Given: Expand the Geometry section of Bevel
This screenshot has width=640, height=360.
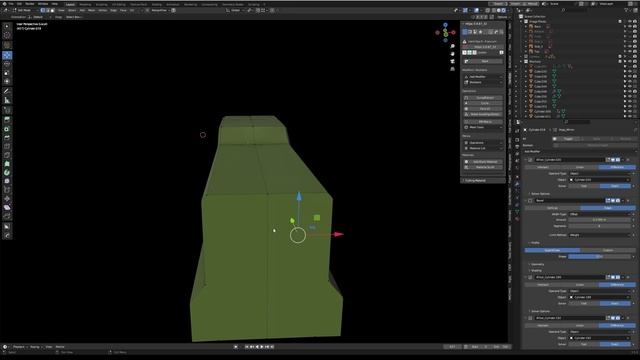Looking at the screenshot, I should pos(537,264).
